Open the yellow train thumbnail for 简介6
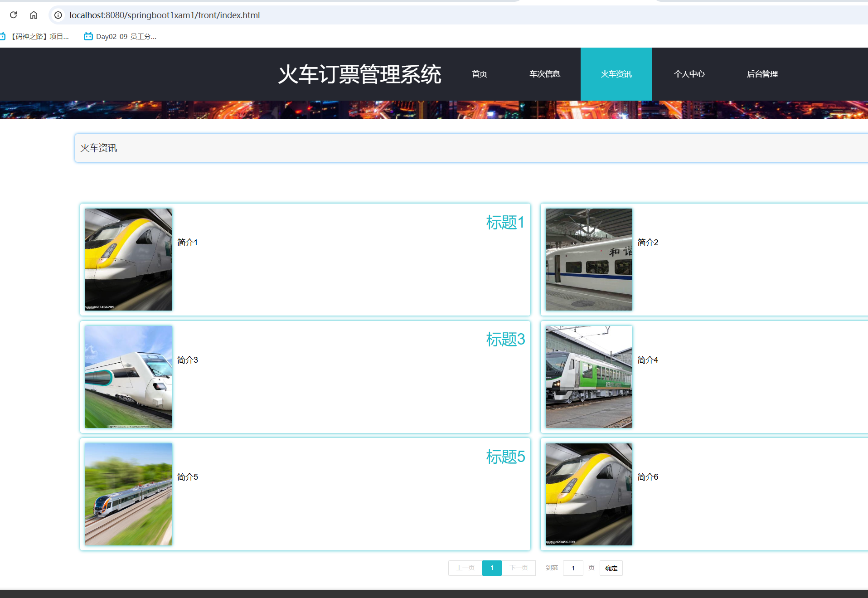Image resolution: width=868 pixels, height=598 pixels. pyautogui.click(x=589, y=494)
